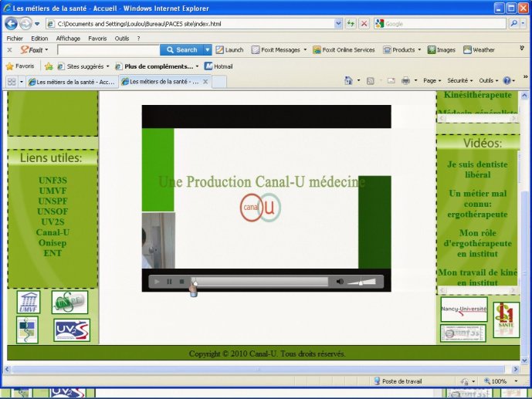The image size is (532, 399).
Task: Click the Google search magnifier icon
Action: pyautogui.click(x=514, y=24)
